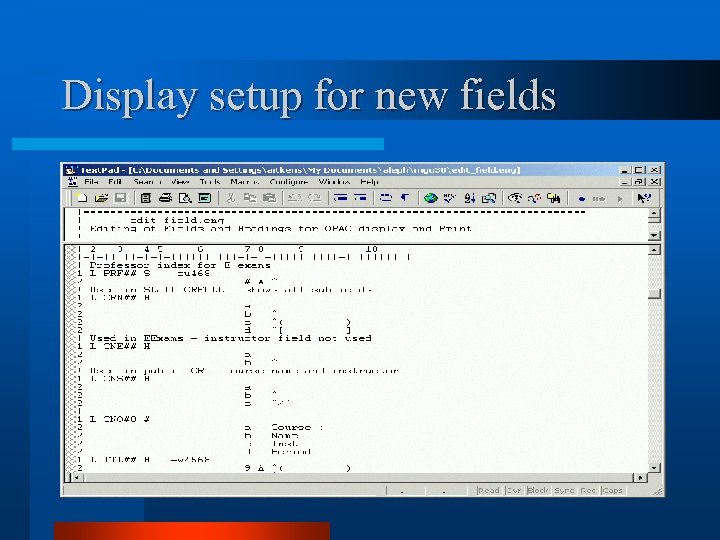Show paragraph marks with the pilcrow icon
Screen dimensions: 720x540
405,198
